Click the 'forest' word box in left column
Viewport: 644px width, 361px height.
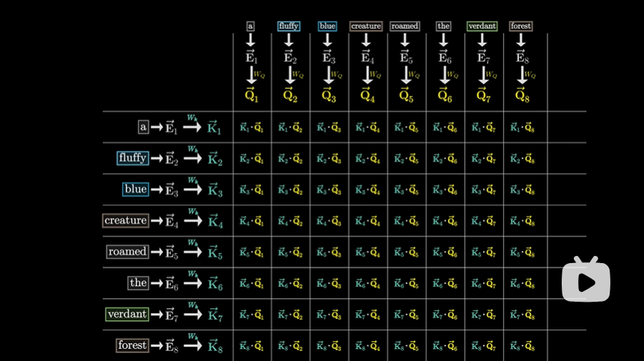[132, 345]
